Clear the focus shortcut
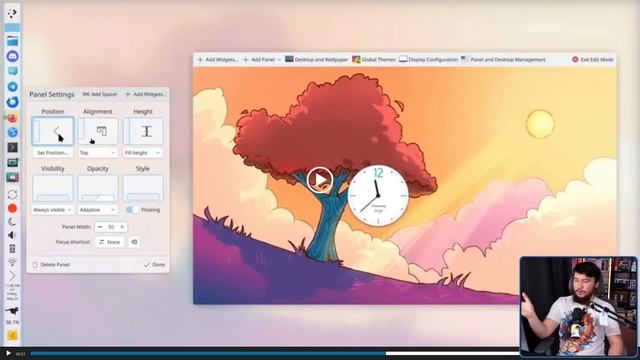640x360 pixels. [134, 242]
